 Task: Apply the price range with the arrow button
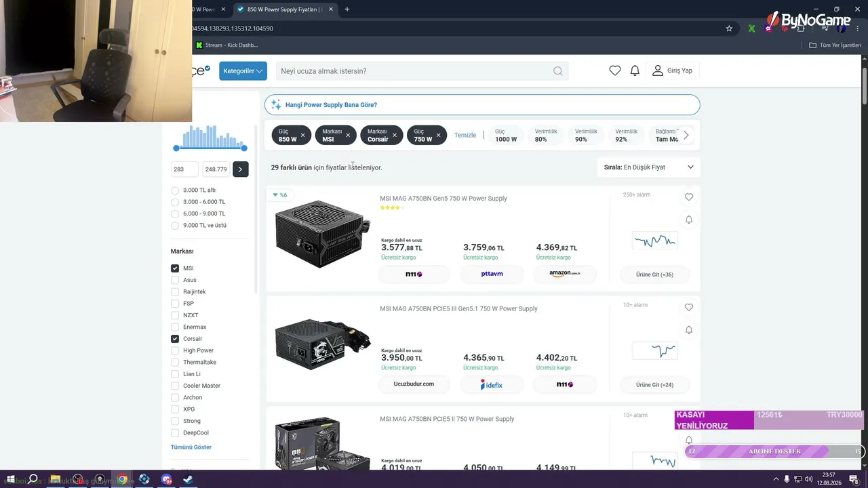tap(240, 169)
